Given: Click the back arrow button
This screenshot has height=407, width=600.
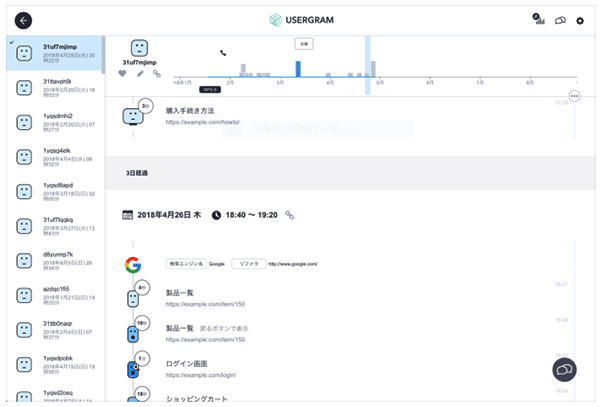Looking at the screenshot, I should coord(18,20).
